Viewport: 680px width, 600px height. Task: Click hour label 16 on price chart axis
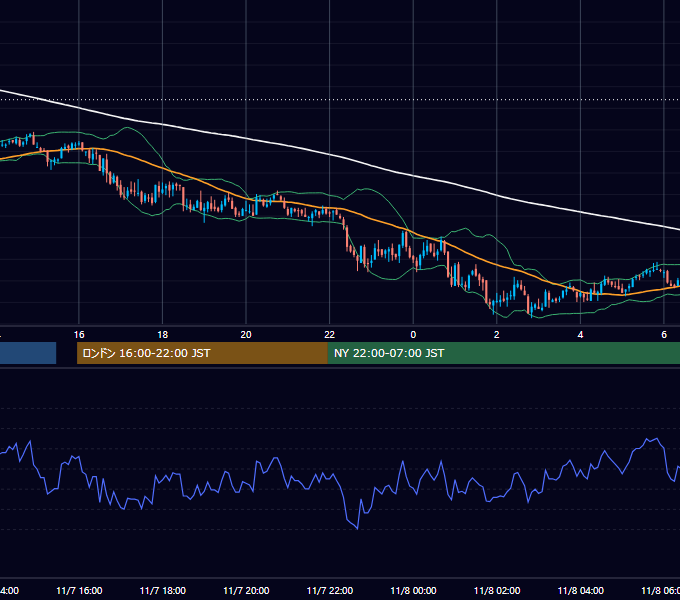[79, 335]
